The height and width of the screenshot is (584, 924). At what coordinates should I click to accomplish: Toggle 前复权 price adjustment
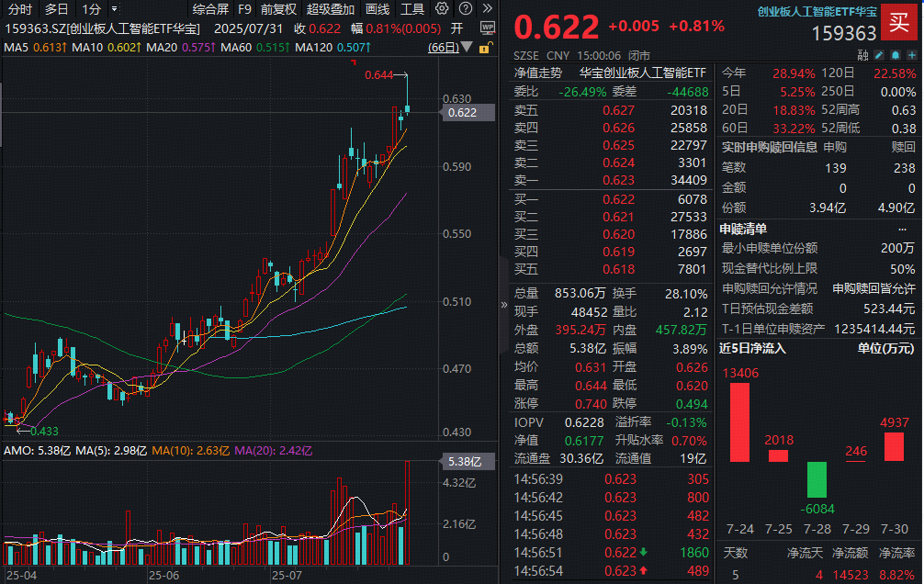click(x=278, y=9)
